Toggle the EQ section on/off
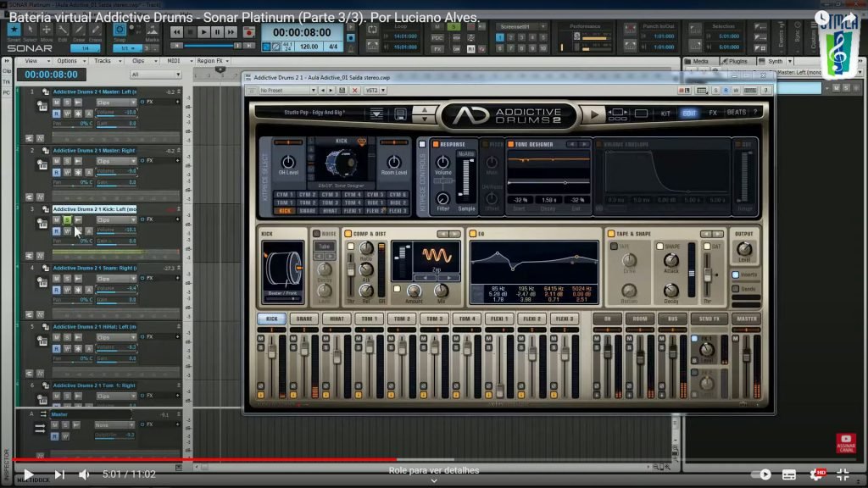The image size is (868, 488). (x=473, y=234)
